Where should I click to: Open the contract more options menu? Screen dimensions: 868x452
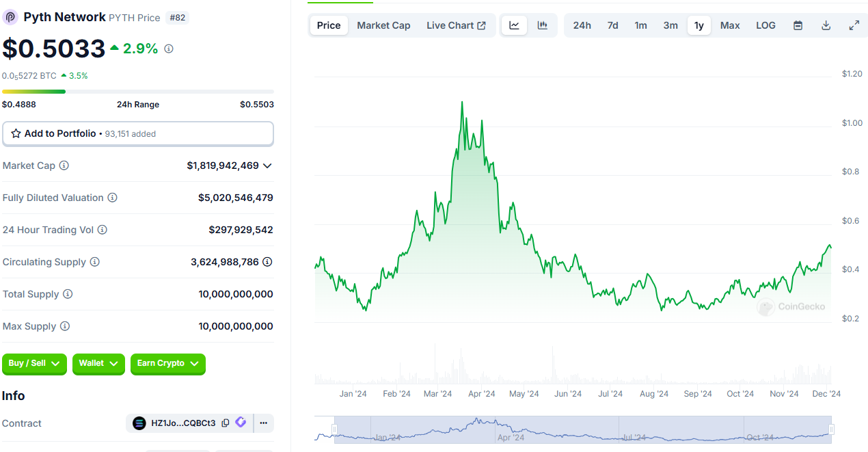263,423
